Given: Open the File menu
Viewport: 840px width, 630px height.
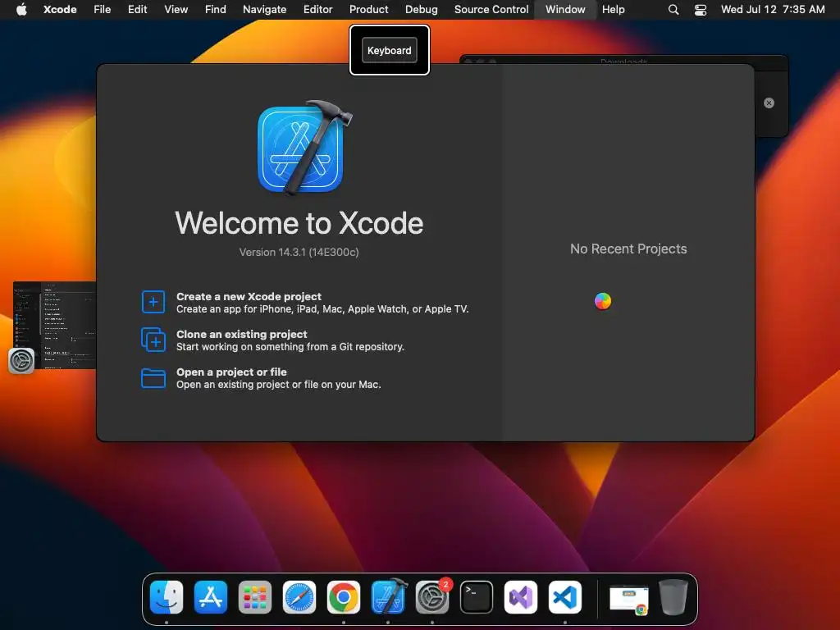Looking at the screenshot, I should (x=102, y=10).
